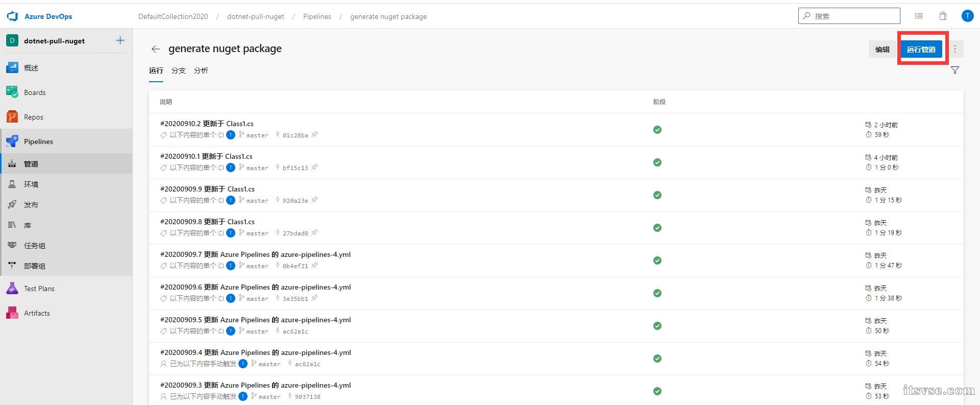980x405 pixels.
Task: Click commit hash 3e35bb1
Action: pyautogui.click(x=295, y=299)
